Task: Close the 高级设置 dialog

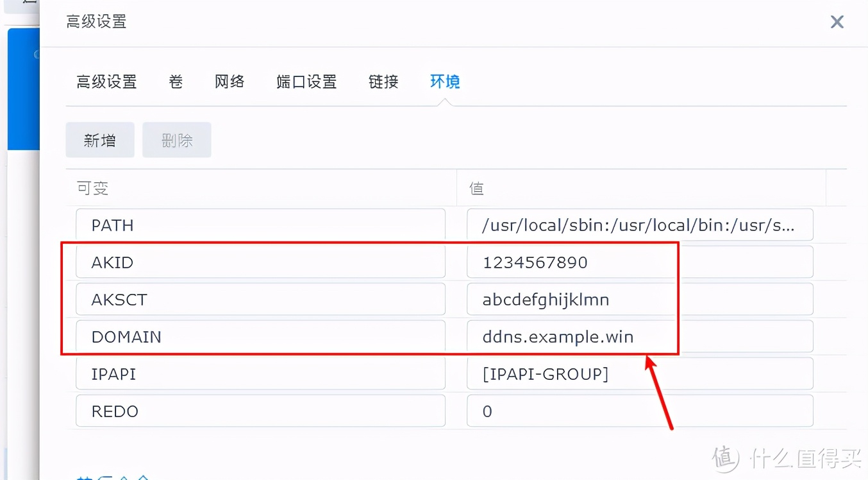Action: pyautogui.click(x=837, y=22)
